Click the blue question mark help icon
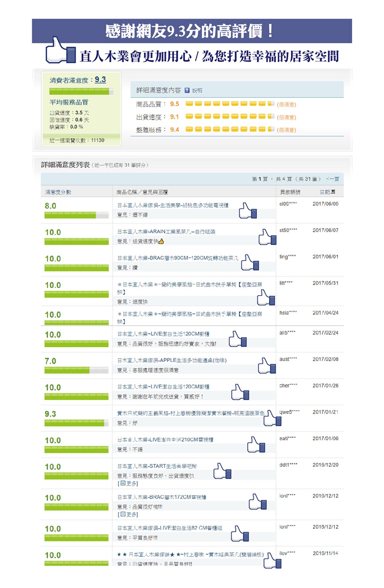This screenshot has height=588, width=384. click(x=187, y=90)
